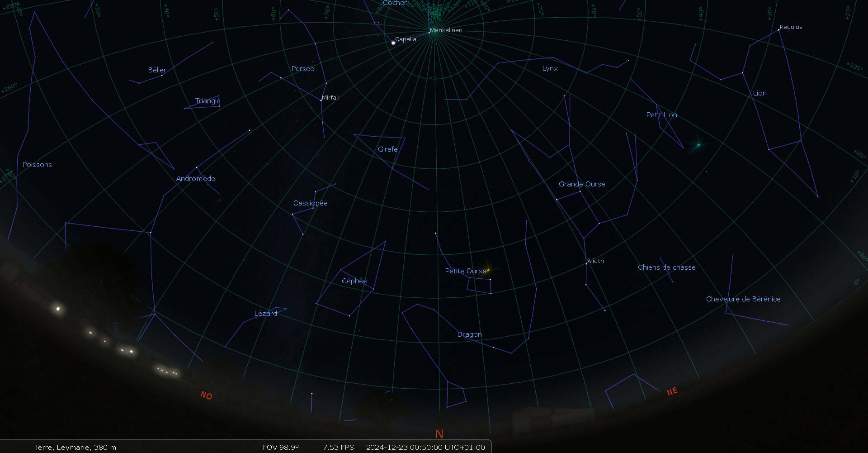
Task: Click the Petite Ourse constellation label
Action: click(x=465, y=271)
